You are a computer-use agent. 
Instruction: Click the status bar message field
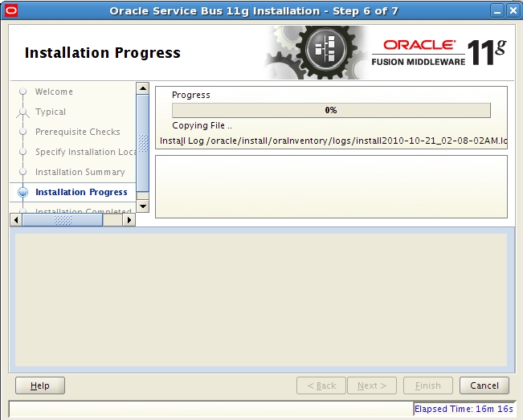pyautogui.click(x=210, y=409)
